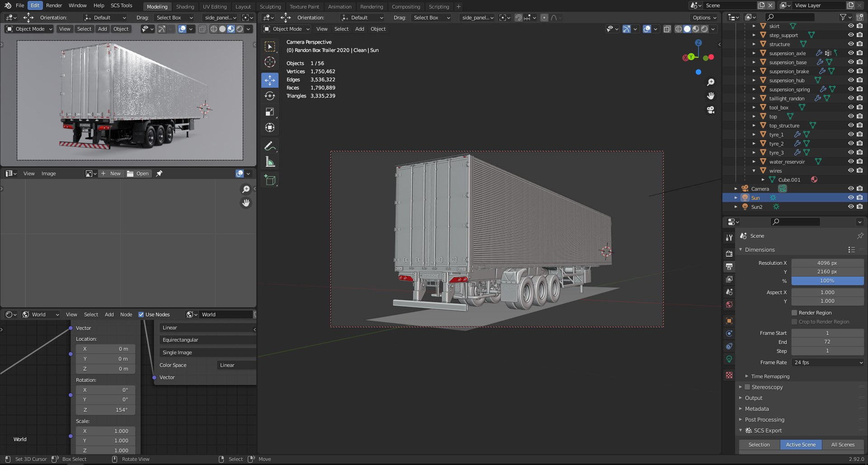Open the Frame Rate 24 fps dropdown

[x=828, y=362]
